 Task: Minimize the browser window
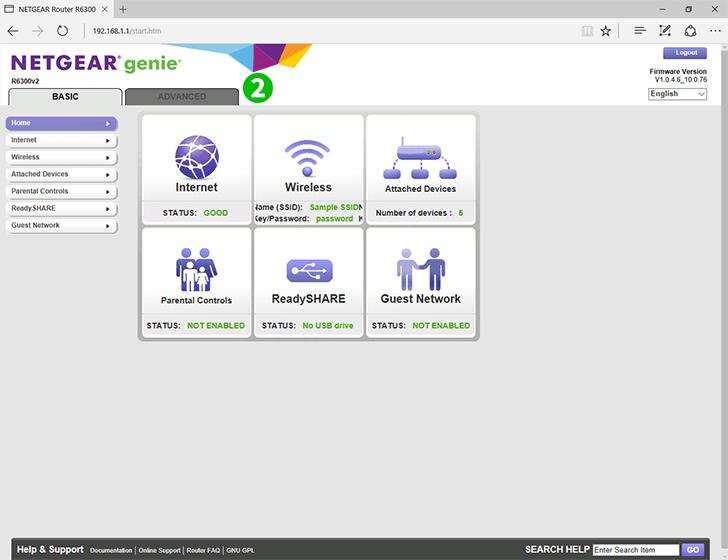(x=663, y=9)
